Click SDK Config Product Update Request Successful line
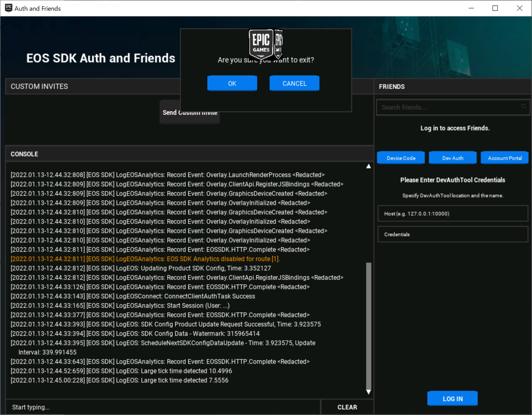The width and height of the screenshot is (532, 415). pos(166,324)
